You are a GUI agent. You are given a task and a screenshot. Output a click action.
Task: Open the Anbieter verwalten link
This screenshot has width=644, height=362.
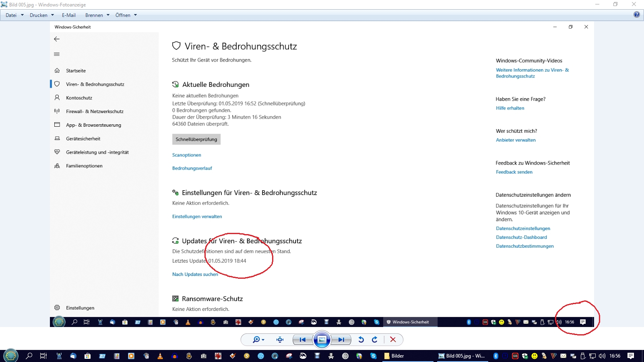(x=516, y=140)
